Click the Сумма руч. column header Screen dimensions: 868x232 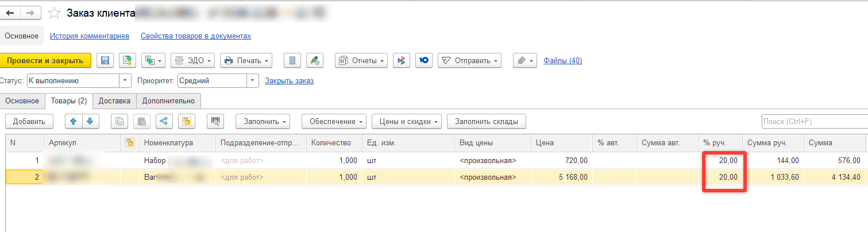point(773,142)
